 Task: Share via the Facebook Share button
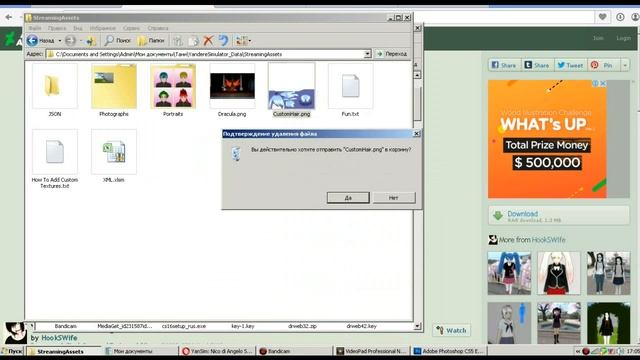click(x=504, y=65)
